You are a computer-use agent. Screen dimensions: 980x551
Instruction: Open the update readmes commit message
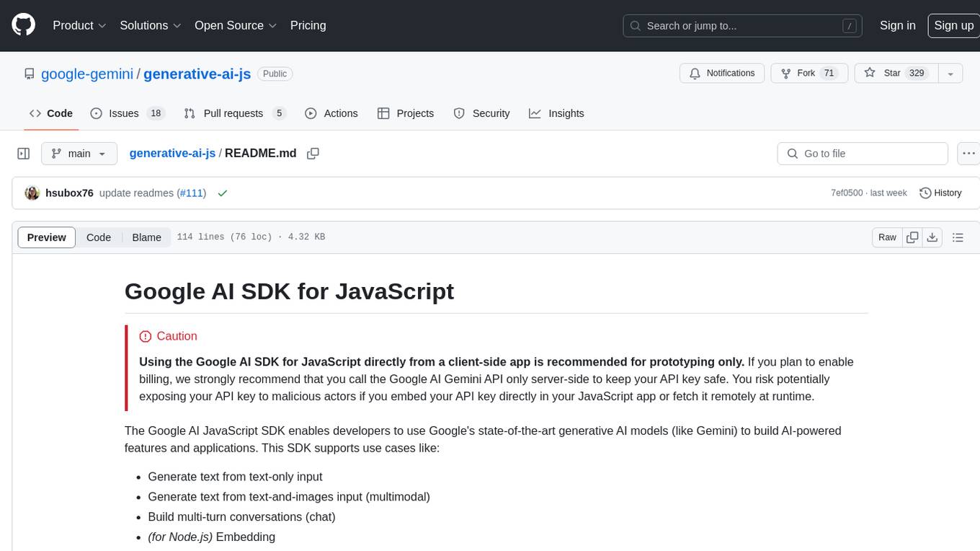pos(136,193)
